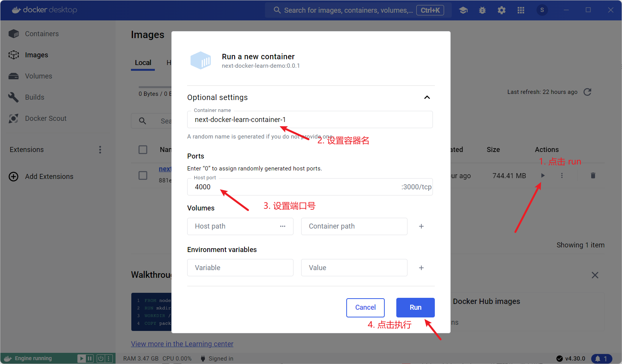This screenshot has width=622, height=364.
Task: Browse host path with ellipsis icon
Action: (x=283, y=226)
